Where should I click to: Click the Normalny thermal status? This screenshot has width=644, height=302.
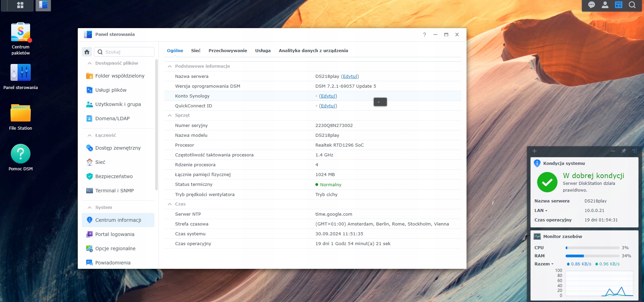point(331,185)
